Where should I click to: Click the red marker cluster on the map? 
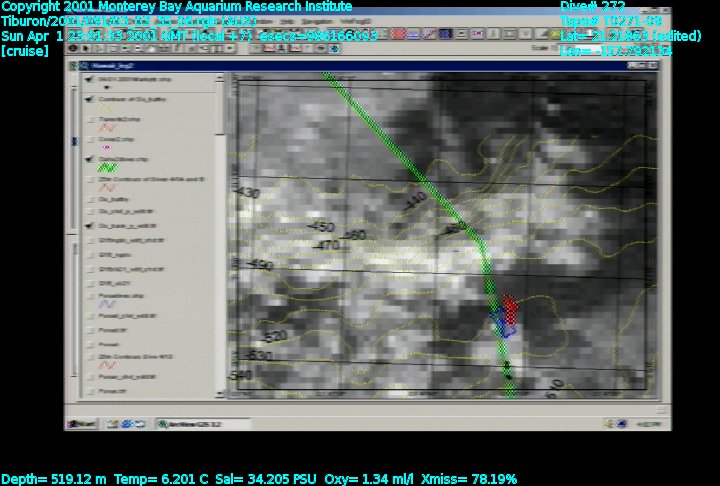tap(510, 306)
